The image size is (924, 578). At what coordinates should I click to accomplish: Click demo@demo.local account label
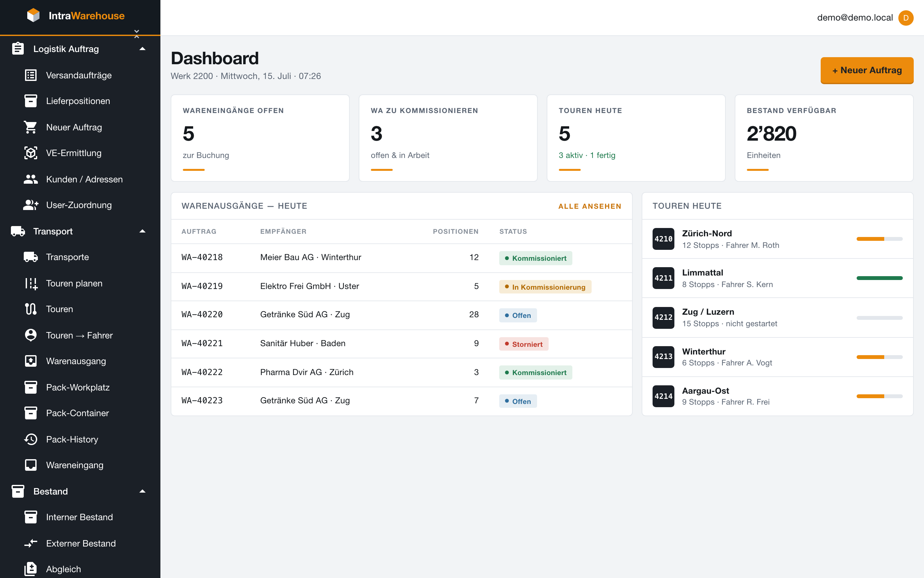(x=855, y=18)
